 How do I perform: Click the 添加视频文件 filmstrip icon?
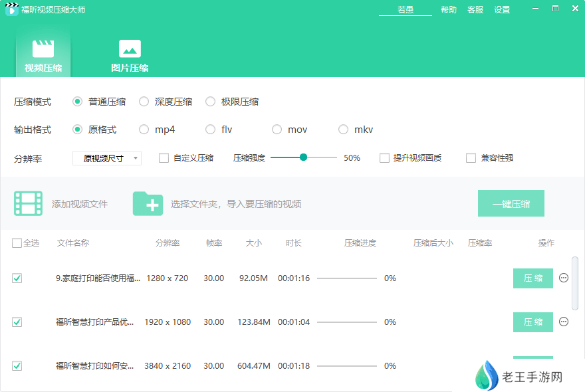(x=27, y=203)
